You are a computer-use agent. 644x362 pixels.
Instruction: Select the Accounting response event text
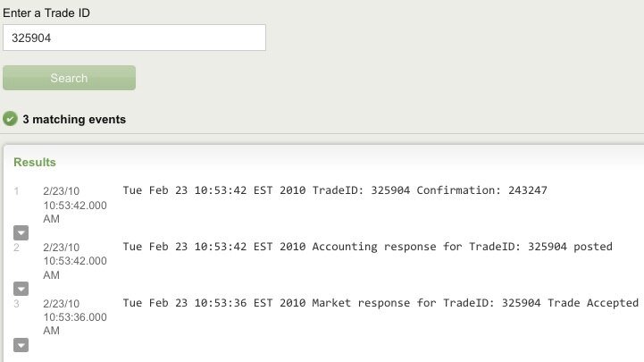click(x=367, y=247)
